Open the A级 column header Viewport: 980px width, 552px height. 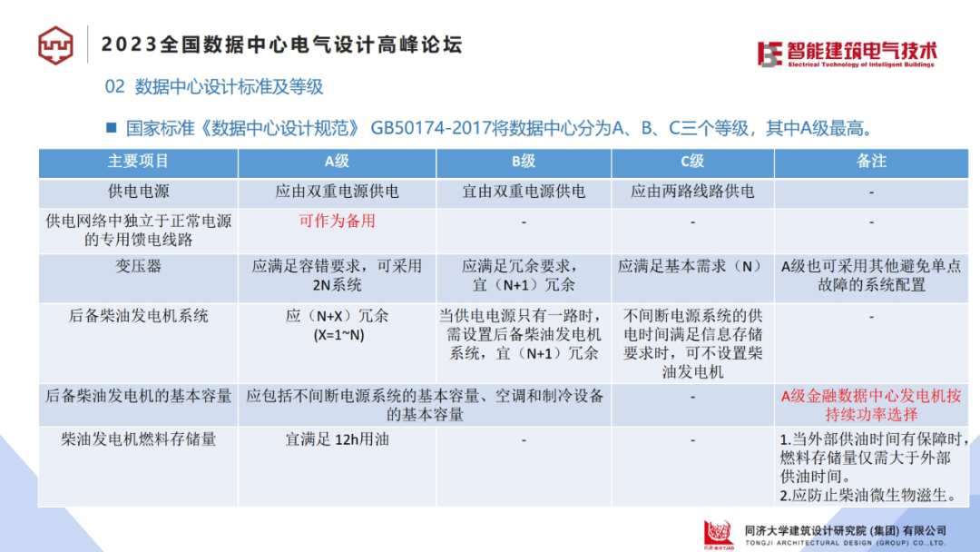click(337, 163)
